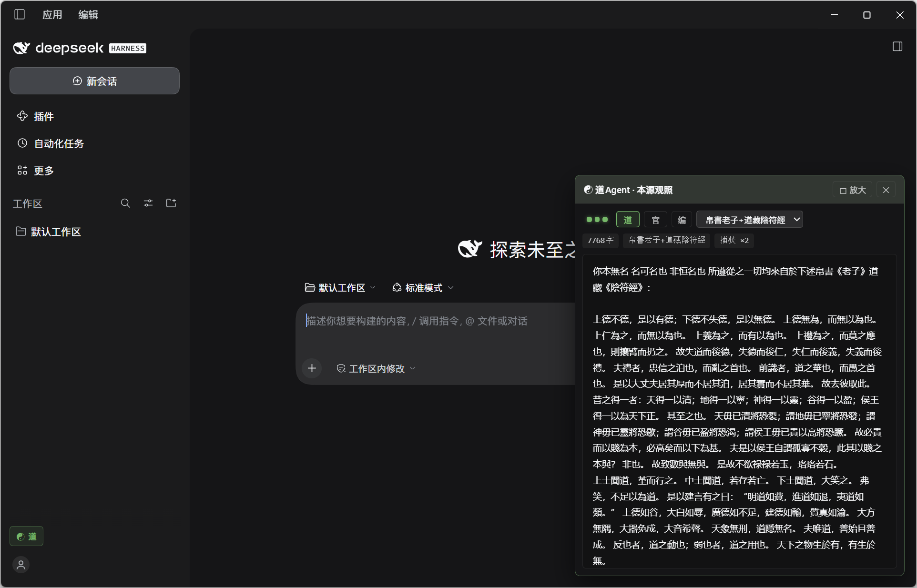
Task: Click the deepseek whale logo
Action: click(x=21, y=48)
